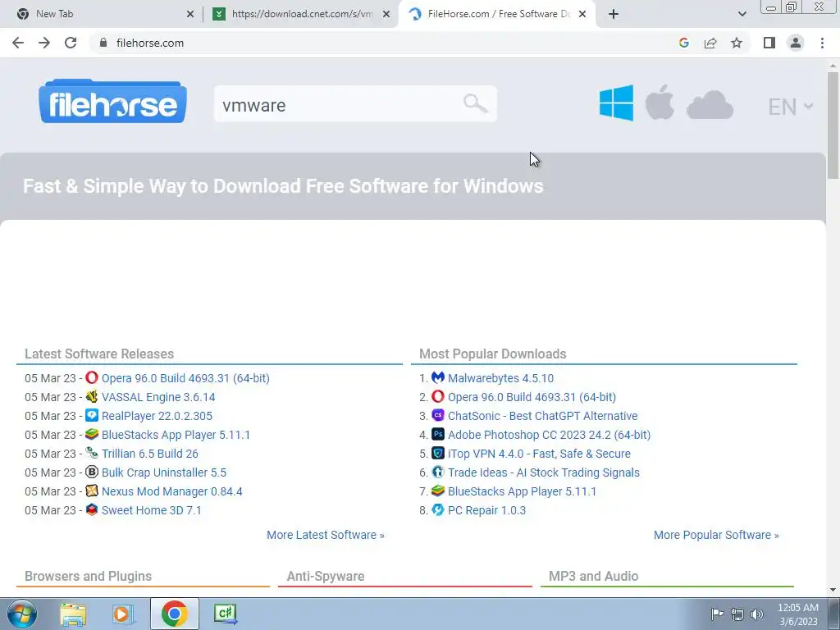The width and height of the screenshot is (840, 630).
Task: Open RealPlayer 22.0.2.305 link
Action: (x=157, y=416)
